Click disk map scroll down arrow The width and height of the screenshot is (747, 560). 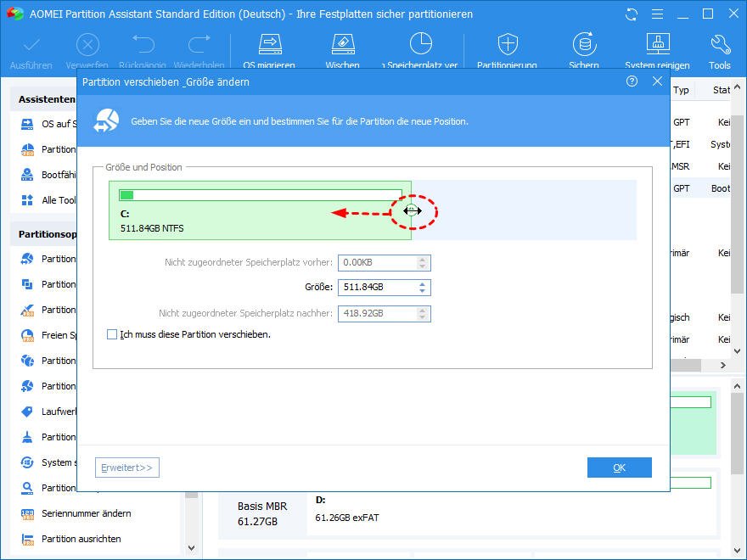738,551
